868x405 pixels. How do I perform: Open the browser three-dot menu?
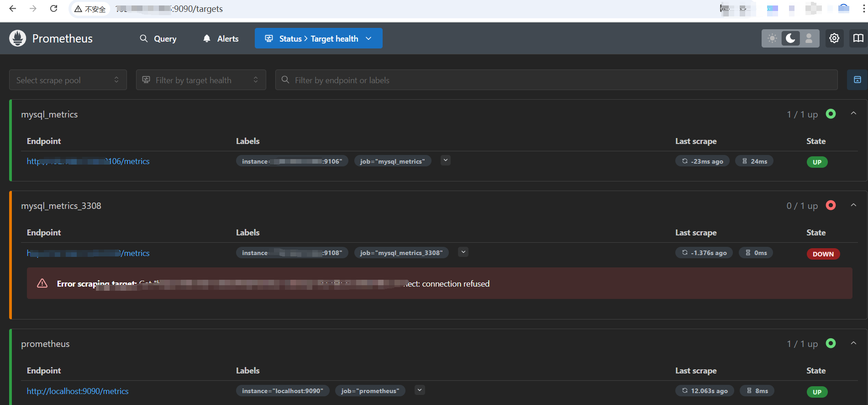pos(864,9)
